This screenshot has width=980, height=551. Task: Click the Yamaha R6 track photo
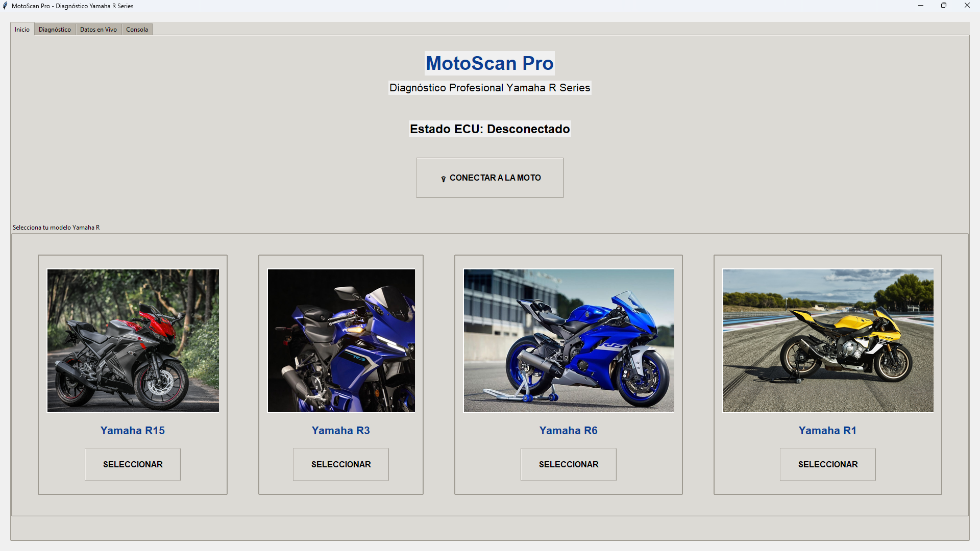coord(568,340)
